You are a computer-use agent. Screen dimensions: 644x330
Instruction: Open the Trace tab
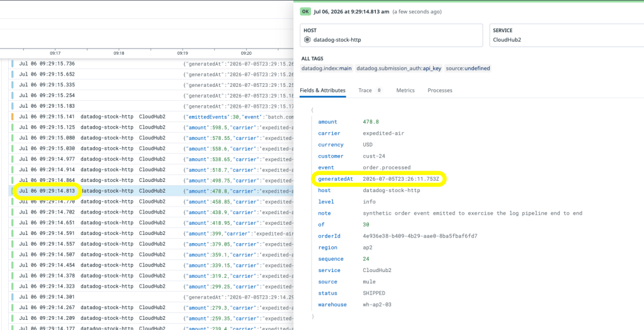[x=364, y=91]
